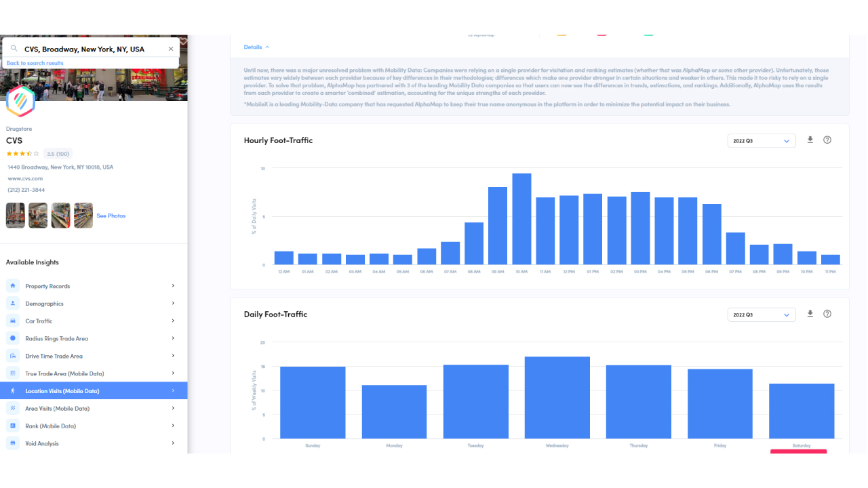Click the Radius Rings circle icon
The width and height of the screenshot is (868, 488).
click(13, 338)
